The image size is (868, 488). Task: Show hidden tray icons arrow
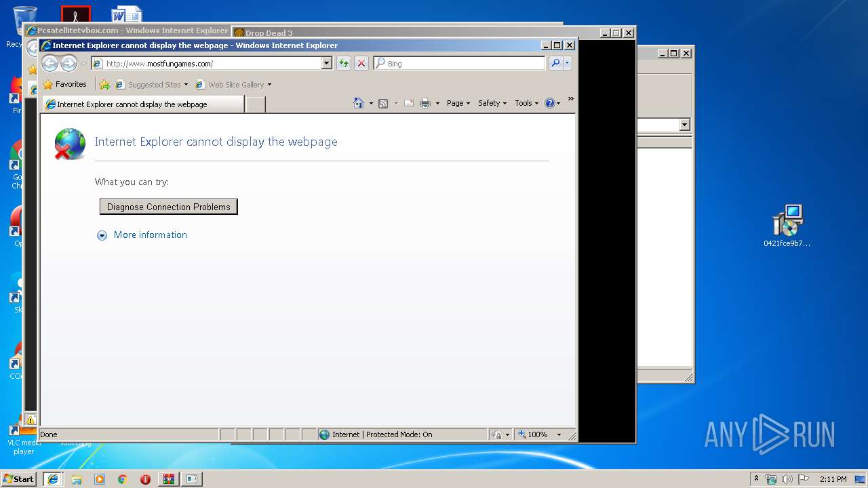point(756,479)
